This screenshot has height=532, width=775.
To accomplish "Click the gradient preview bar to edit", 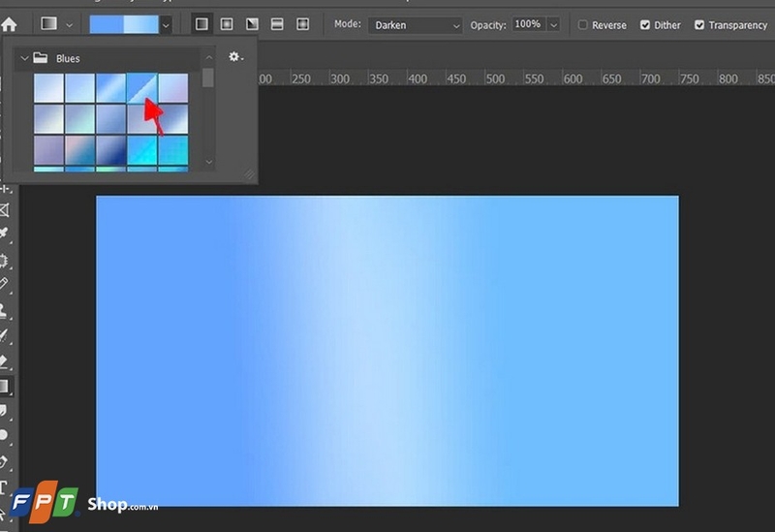I will pos(123,24).
